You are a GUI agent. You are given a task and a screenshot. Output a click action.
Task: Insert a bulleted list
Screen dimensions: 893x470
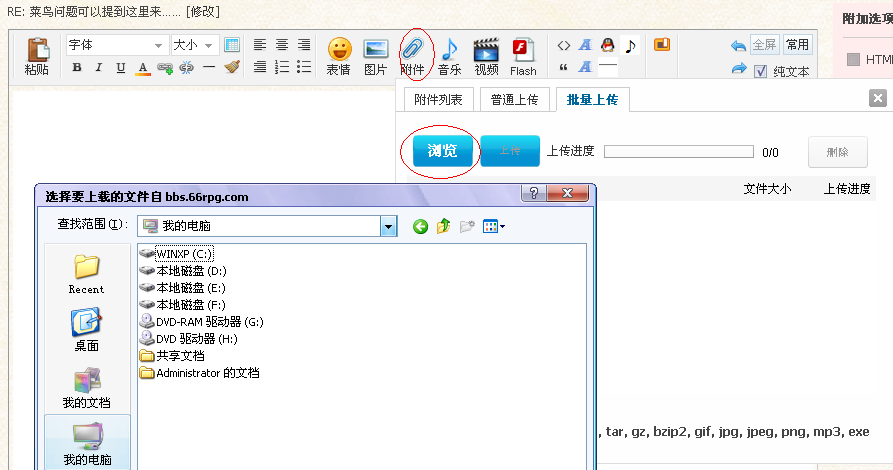(x=304, y=67)
